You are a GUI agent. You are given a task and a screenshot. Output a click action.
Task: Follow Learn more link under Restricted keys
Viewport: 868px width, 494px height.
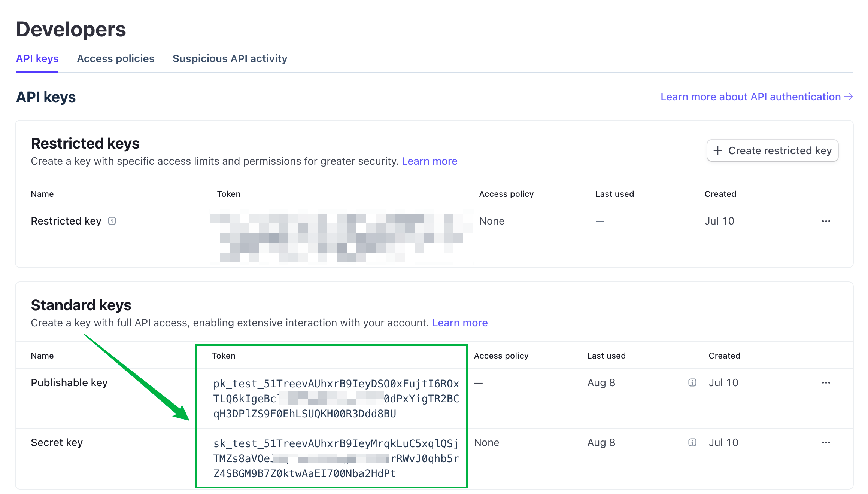pyautogui.click(x=430, y=161)
